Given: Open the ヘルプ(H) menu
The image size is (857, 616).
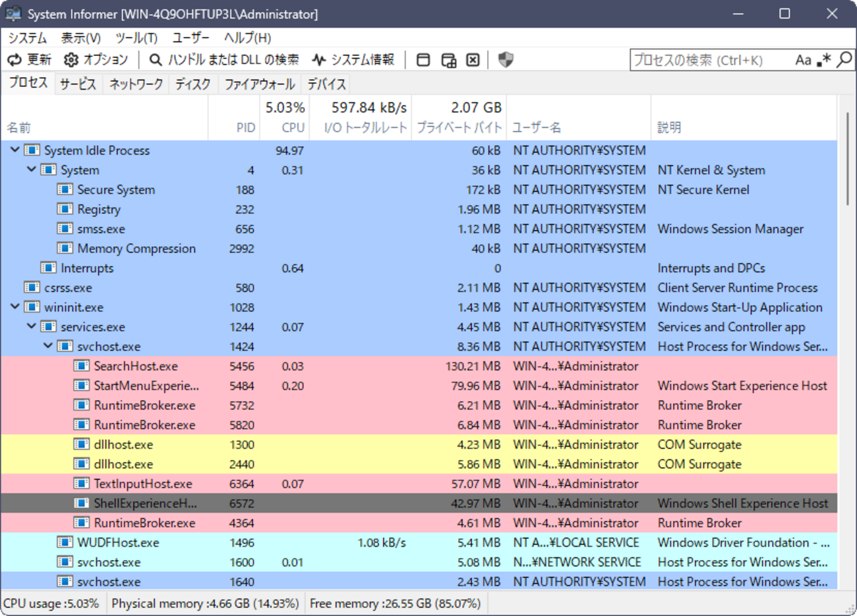Looking at the screenshot, I should 247,38.
